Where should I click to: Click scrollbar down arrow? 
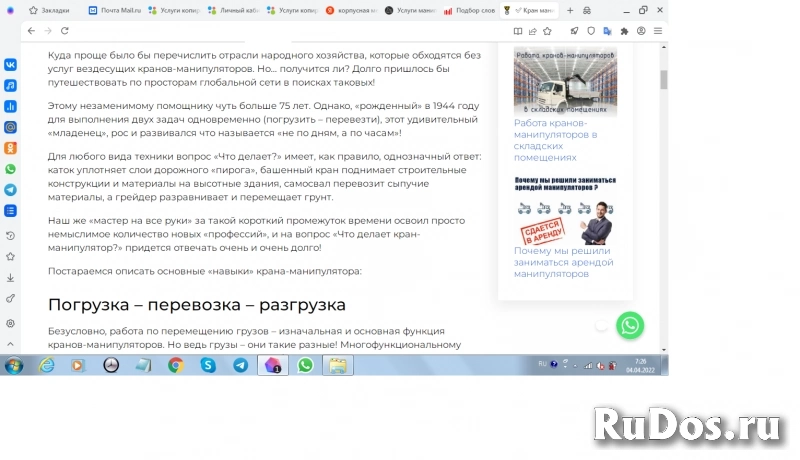tap(664, 350)
